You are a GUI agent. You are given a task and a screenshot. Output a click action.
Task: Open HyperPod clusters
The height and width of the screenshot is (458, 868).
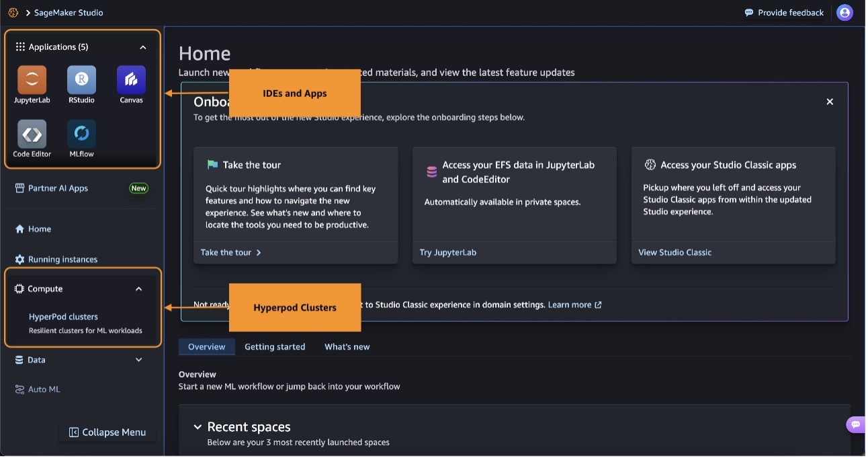pyautogui.click(x=63, y=317)
